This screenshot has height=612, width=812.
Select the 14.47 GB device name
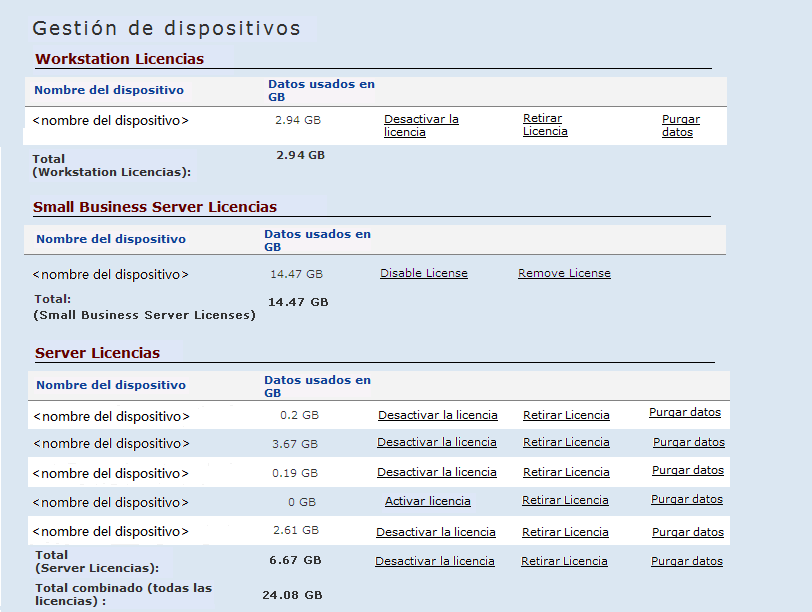pyautogui.click(x=110, y=274)
